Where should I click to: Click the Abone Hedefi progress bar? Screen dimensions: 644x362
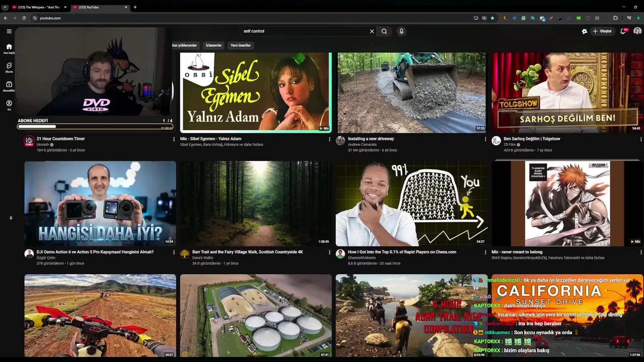tap(95, 127)
